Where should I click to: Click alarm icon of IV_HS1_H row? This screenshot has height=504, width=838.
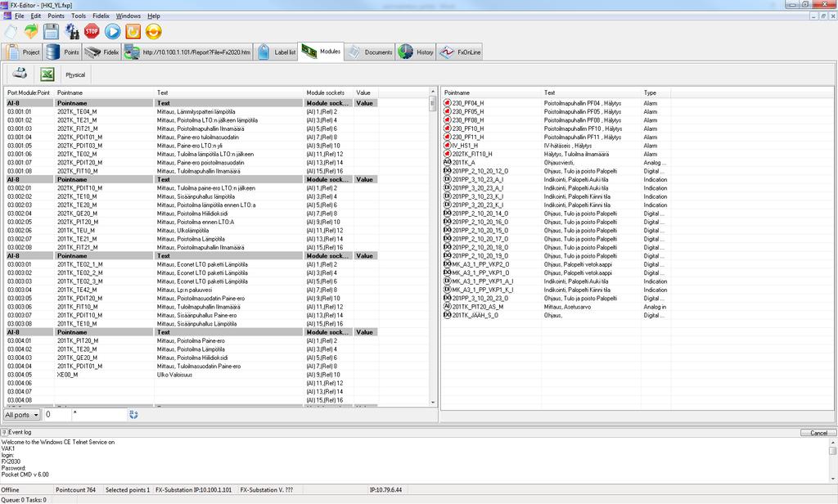pyautogui.click(x=448, y=146)
